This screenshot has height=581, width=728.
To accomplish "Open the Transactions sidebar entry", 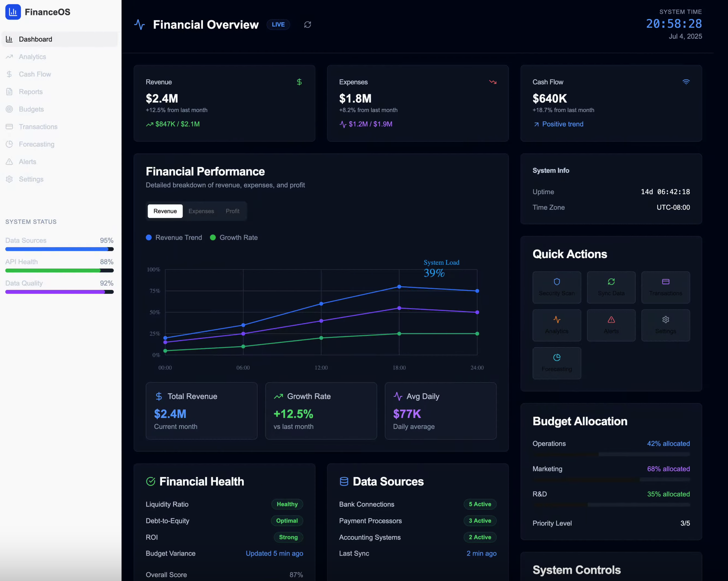I will coord(38,127).
